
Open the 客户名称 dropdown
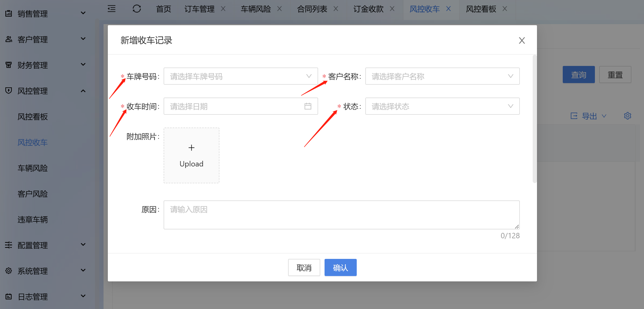pyautogui.click(x=442, y=76)
